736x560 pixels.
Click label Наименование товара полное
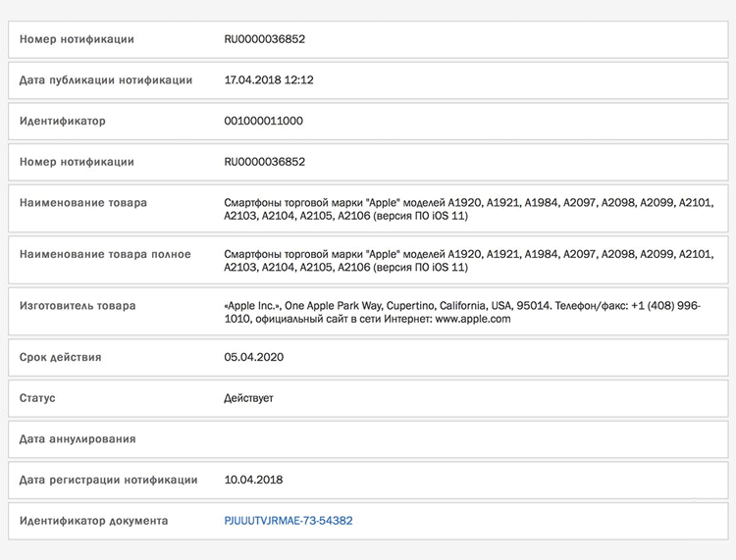coord(105,254)
